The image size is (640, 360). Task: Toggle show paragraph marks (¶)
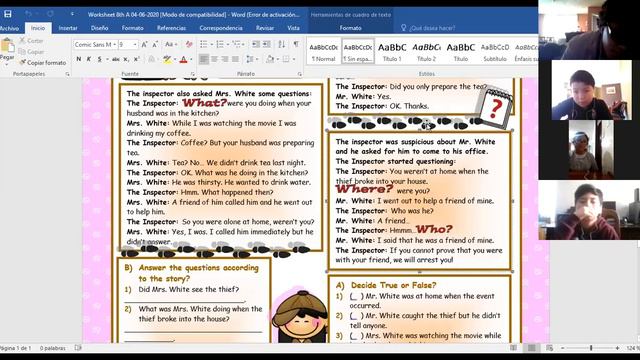click(x=296, y=44)
